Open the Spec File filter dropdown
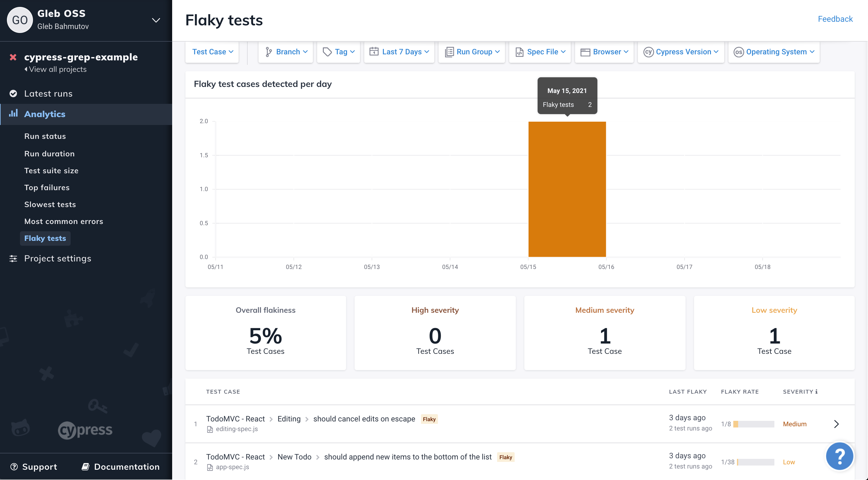Image resolution: width=868 pixels, height=480 pixels. (540, 52)
